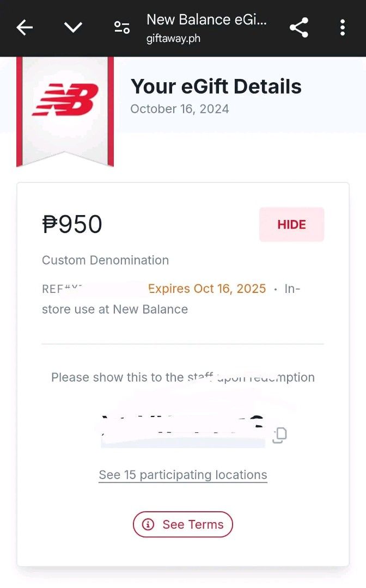The width and height of the screenshot is (366, 588).
Task: Tap the info icon inside See Terms
Action: (148, 524)
